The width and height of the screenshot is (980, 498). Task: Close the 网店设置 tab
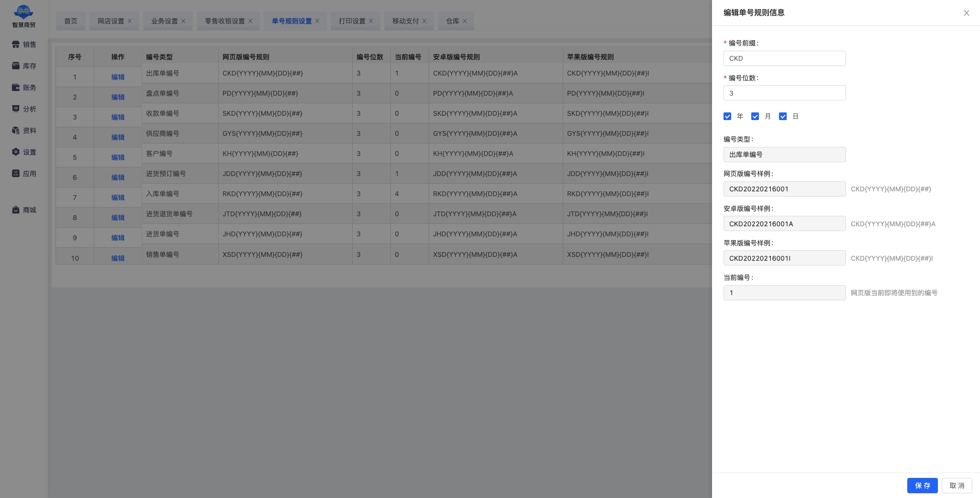(x=130, y=21)
